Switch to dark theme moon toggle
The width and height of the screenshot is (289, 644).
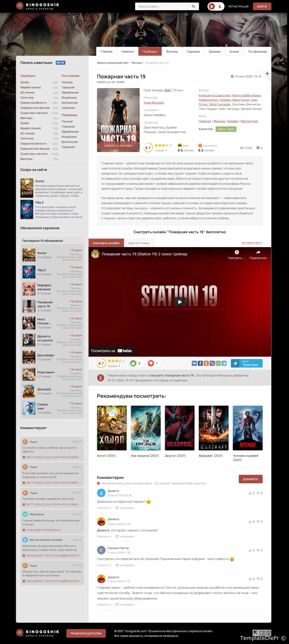tap(220, 6)
